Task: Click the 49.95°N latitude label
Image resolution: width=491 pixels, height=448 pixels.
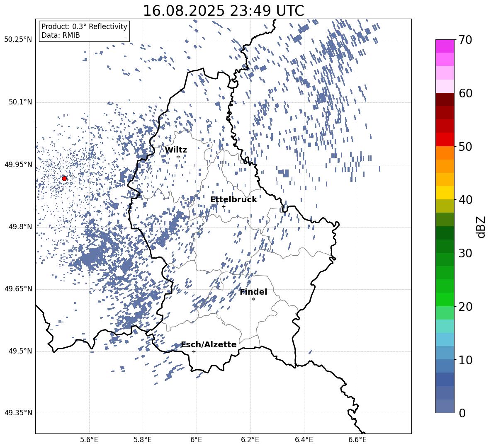Action: tap(18, 164)
